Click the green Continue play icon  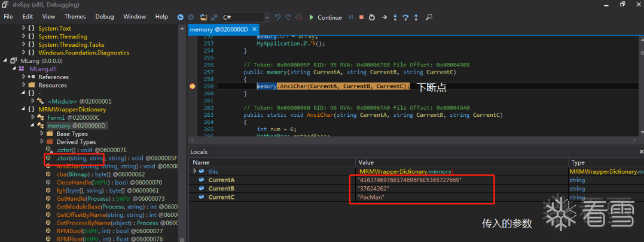(x=312, y=17)
